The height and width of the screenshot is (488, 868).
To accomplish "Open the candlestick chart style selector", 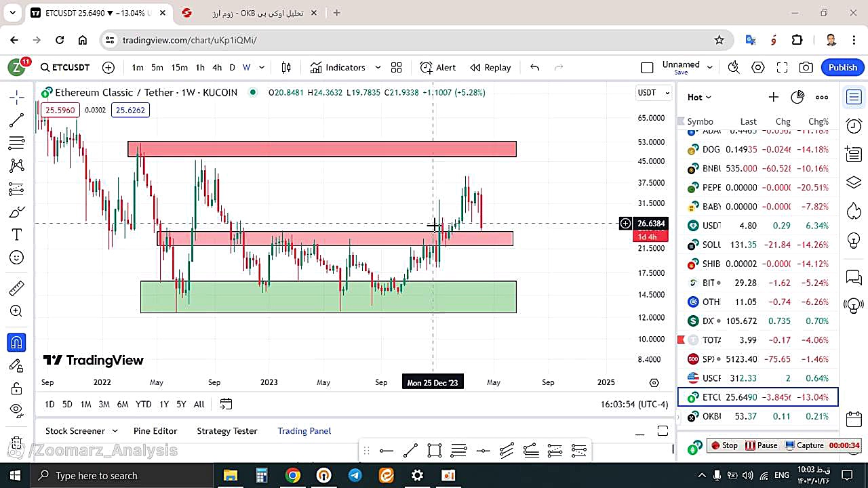I will 286,67.
